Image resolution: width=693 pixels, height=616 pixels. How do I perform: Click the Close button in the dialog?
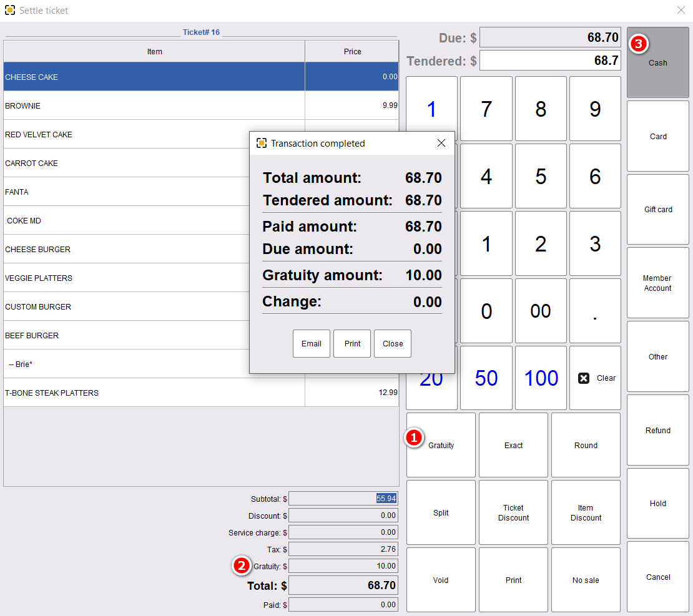[x=393, y=343]
